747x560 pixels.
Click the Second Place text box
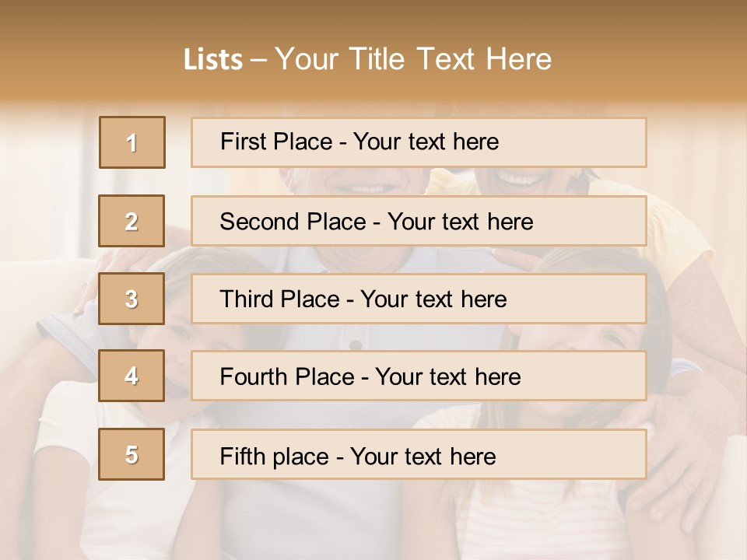click(419, 221)
